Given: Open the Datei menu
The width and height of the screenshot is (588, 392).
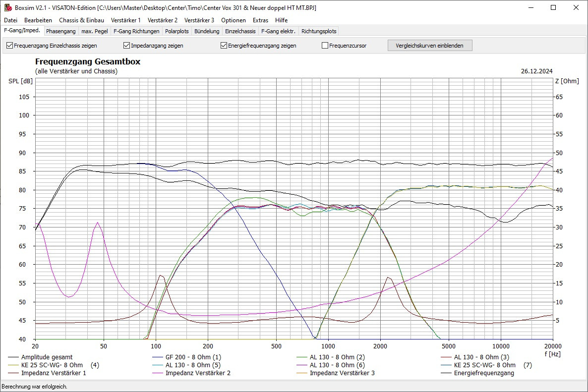Looking at the screenshot, I should tap(10, 20).
